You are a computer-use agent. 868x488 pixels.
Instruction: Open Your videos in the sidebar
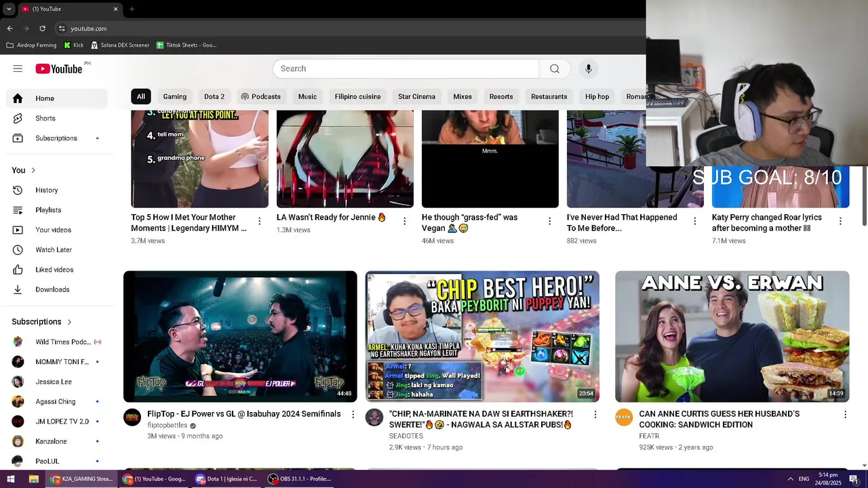(x=57, y=230)
